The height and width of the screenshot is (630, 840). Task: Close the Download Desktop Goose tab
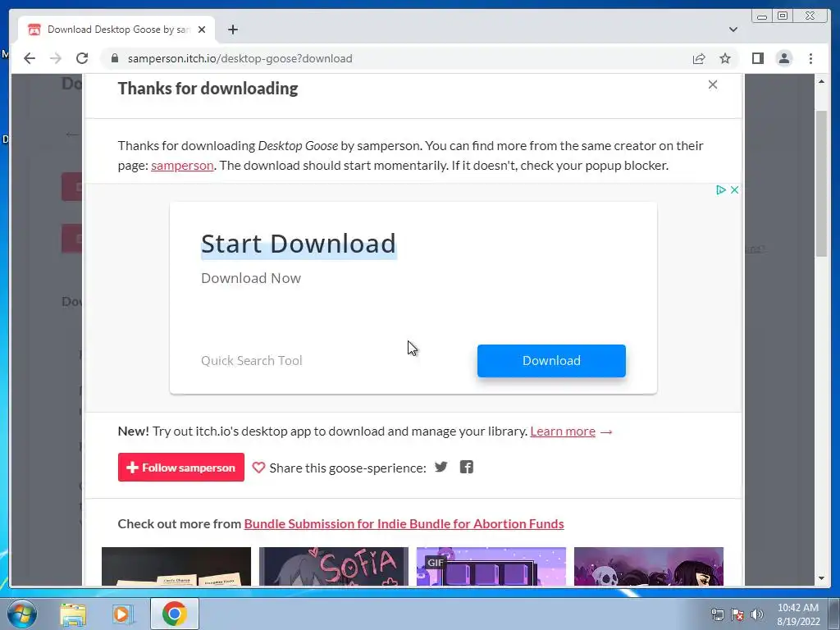[202, 30]
